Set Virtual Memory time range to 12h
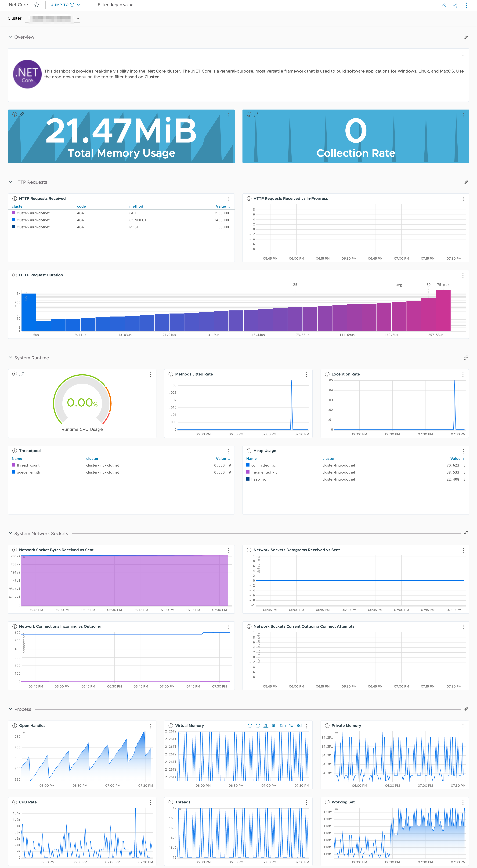This screenshot has height=868, width=477. point(283,725)
